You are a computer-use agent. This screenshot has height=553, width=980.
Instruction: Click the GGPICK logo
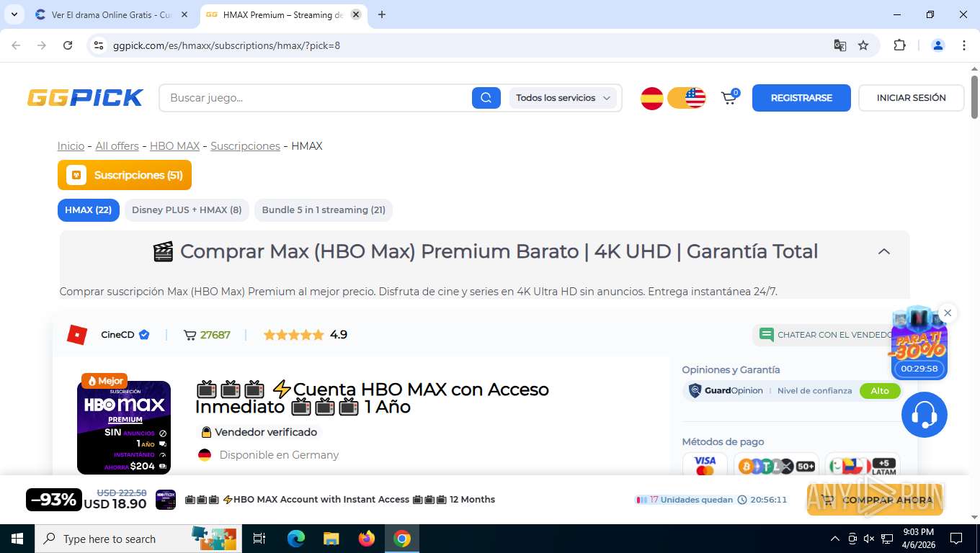85,98
